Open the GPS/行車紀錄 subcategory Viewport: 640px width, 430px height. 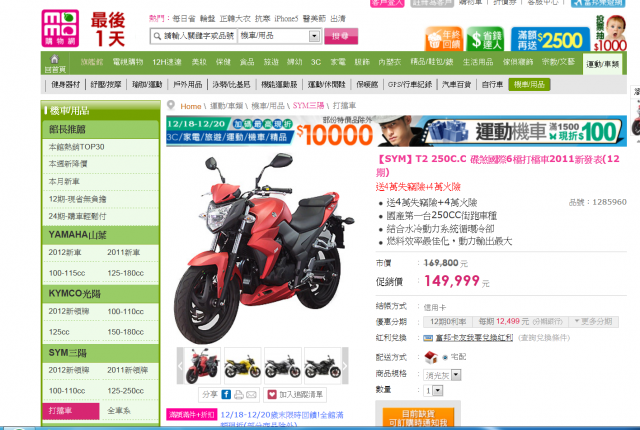[x=410, y=84]
